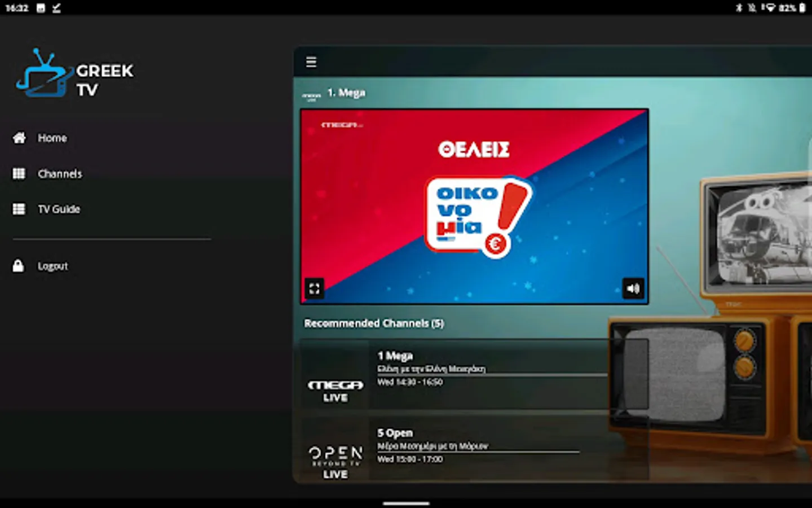Select the '5 Open' channel row title
The width and height of the screenshot is (812, 508).
pyautogui.click(x=395, y=433)
